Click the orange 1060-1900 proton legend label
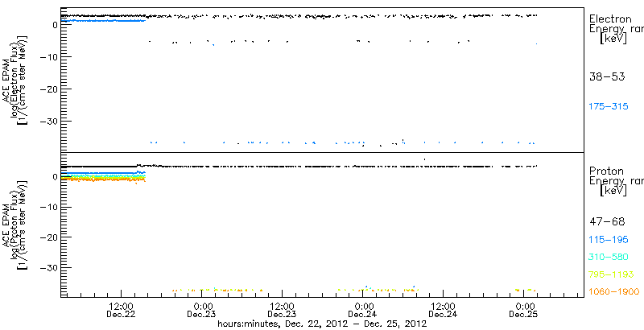 pyautogui.click(x=614, y=292)
